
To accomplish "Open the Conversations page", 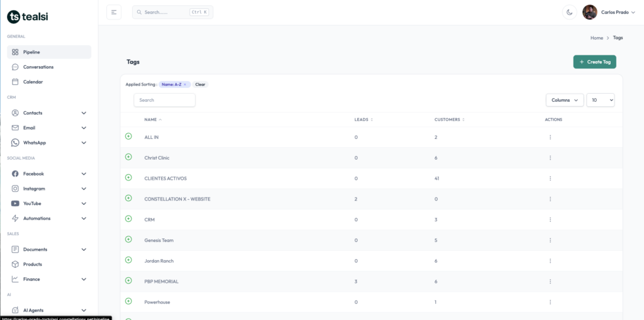I will [38, 67].
